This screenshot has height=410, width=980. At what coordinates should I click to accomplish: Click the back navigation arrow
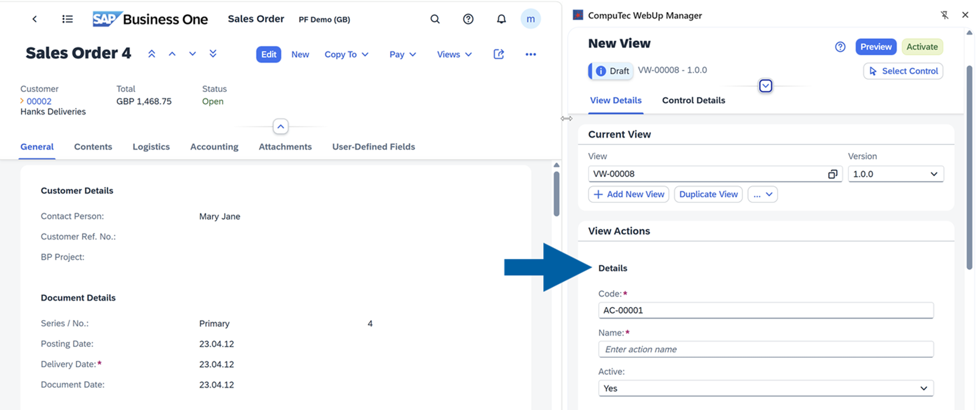point(35,19)
